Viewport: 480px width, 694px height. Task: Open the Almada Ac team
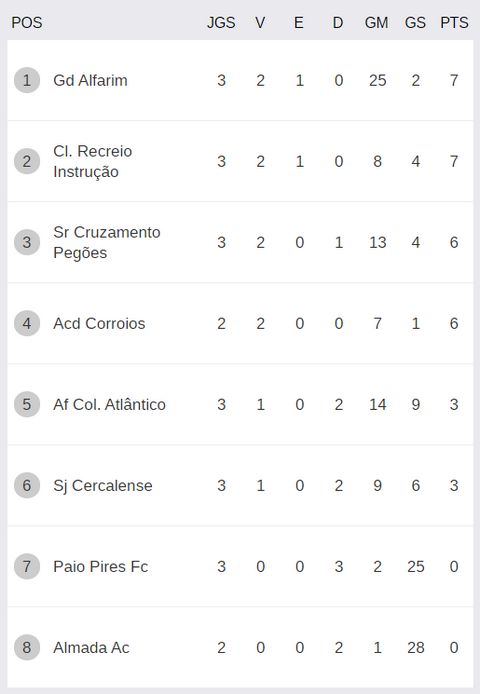pyautogui.click(x=91, y=648)
